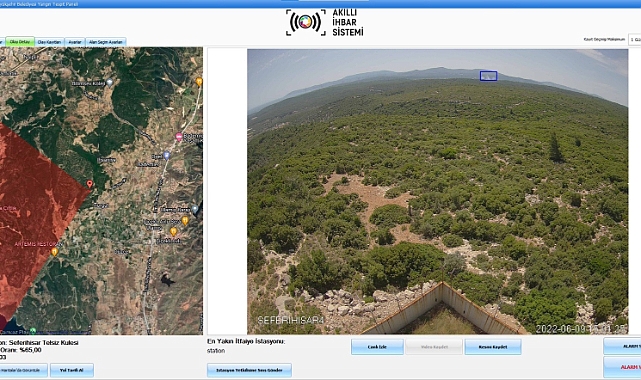This screenshot has height=380, width=641.
Task: Open the Kayıt Geçmişi Maksimum dropdown
Action: 634,40
